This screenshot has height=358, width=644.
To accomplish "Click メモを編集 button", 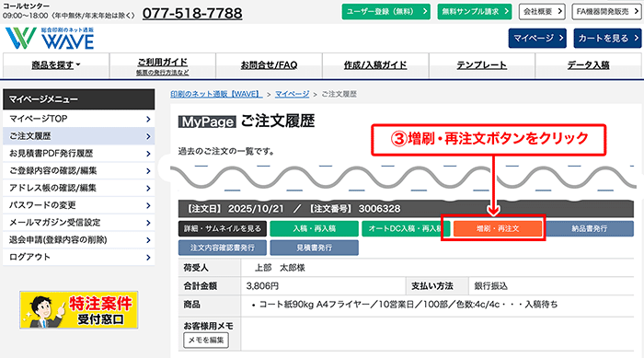I will [206, 340].
